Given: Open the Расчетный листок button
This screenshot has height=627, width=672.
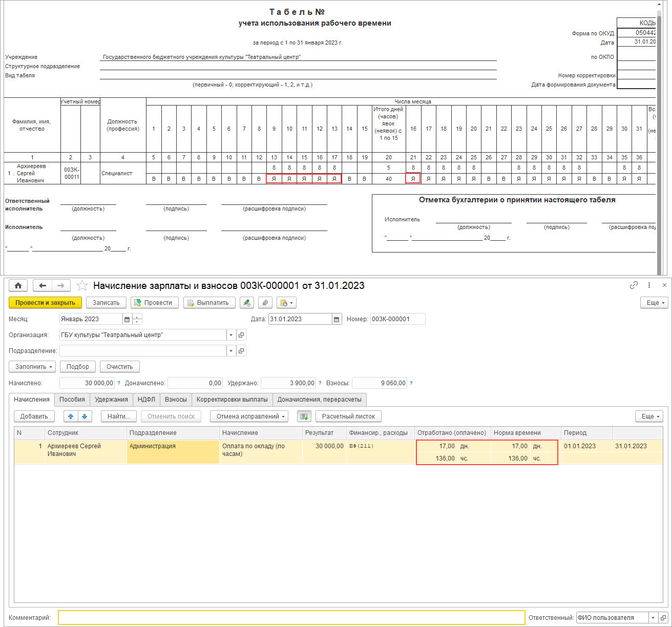Looking at the screenshot, I should point(349,416).
